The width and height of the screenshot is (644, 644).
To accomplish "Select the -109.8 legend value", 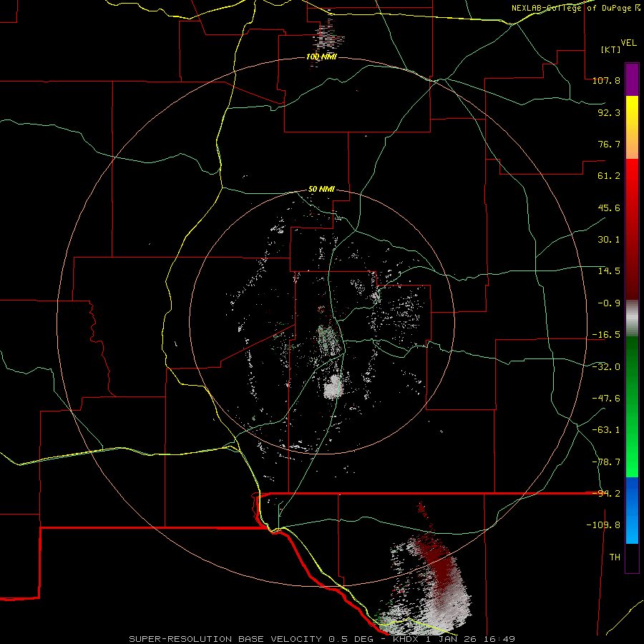I will point(603,525).
